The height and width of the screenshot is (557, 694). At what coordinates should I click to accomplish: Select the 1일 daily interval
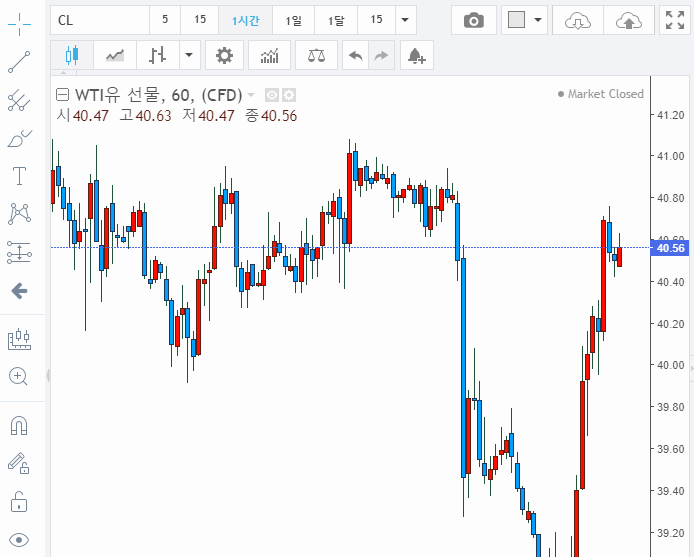tap(293, 20)
